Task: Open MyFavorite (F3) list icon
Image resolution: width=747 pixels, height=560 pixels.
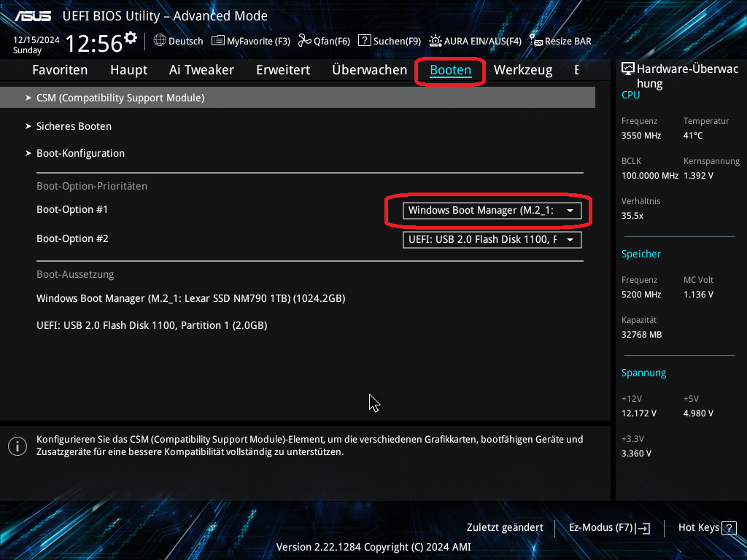Action: 217,41
